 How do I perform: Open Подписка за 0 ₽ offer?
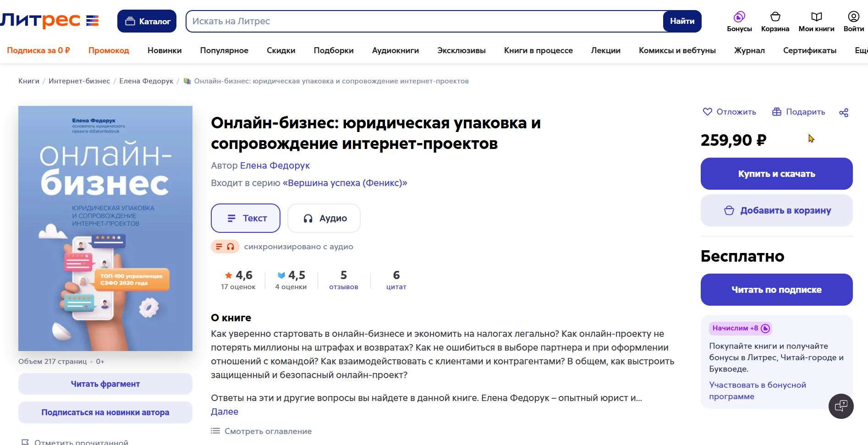coord(38,50)
